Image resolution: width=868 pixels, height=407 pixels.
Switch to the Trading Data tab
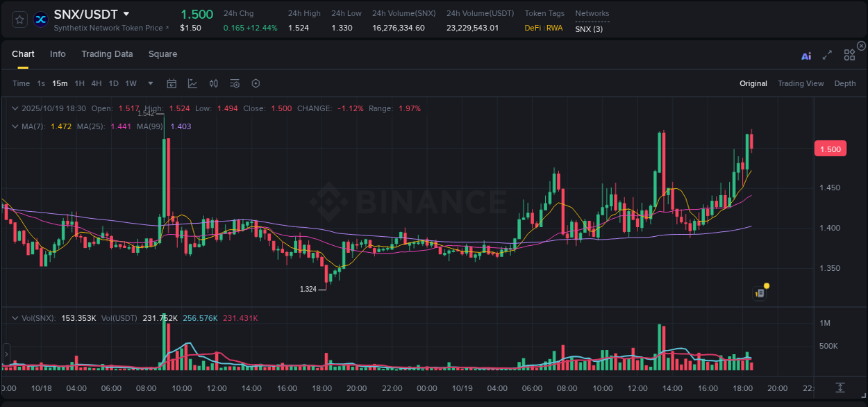[x=107, y=54]
